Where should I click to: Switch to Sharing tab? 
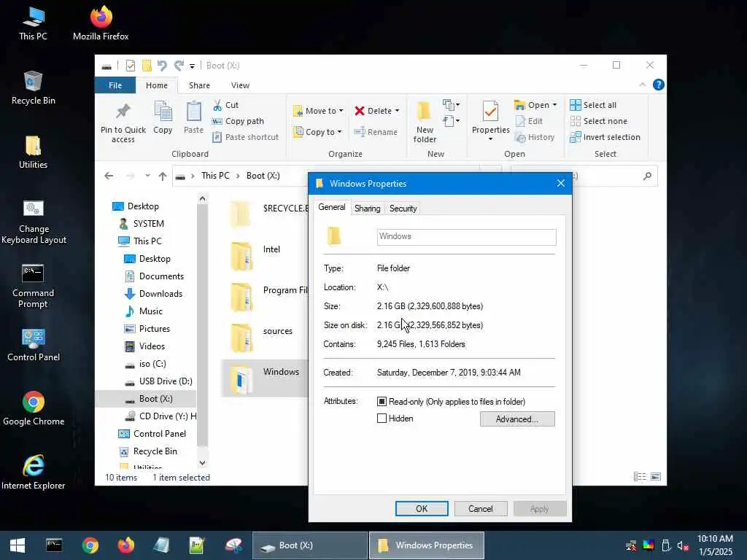tap(368, 209)
